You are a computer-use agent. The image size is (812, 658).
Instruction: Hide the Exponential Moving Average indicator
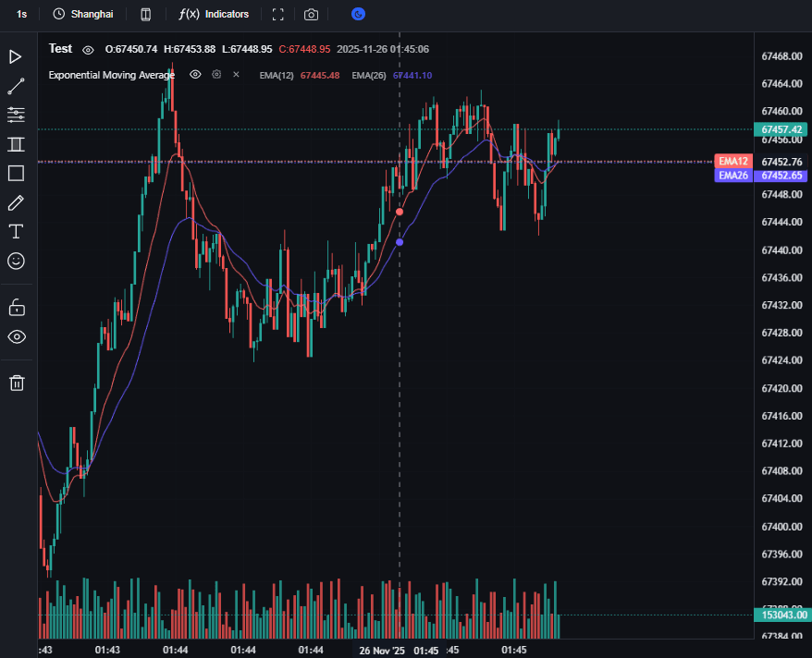195,75
